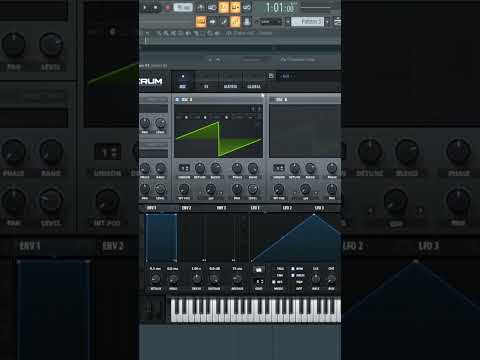Open the Serum GLOBAL tab
Screen dimensions: 480x360
(254, 81)
